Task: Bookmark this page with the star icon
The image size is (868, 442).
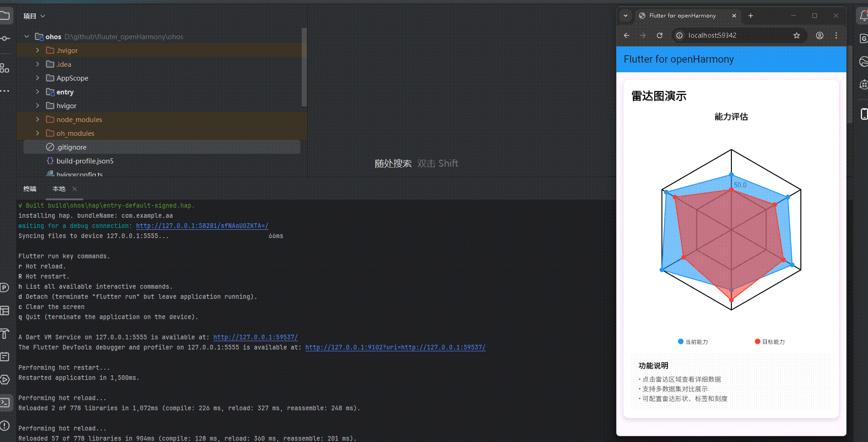Action: click(797, 35)
